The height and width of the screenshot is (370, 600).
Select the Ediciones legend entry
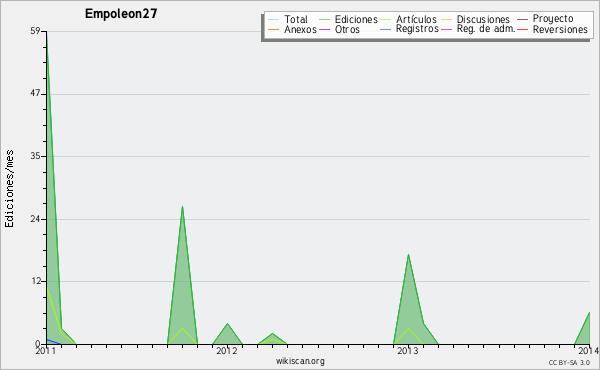pyautogui.click(x=348, y=19)
